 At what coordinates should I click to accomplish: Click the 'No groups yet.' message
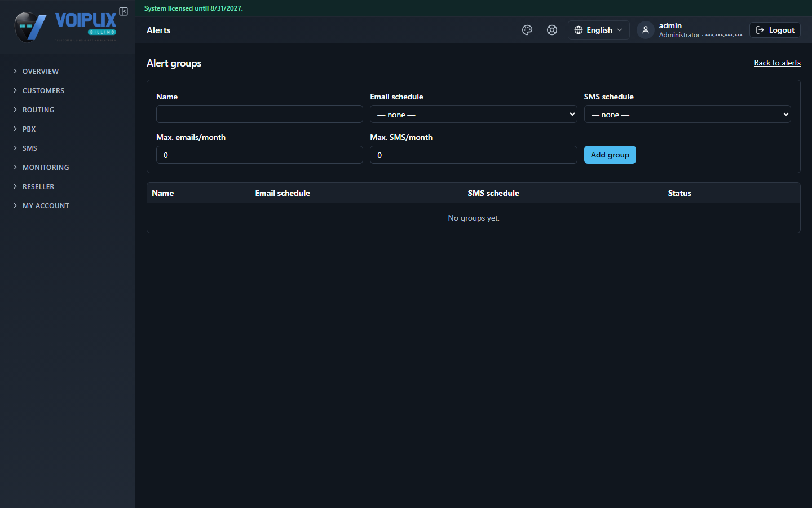pos(474,218)
